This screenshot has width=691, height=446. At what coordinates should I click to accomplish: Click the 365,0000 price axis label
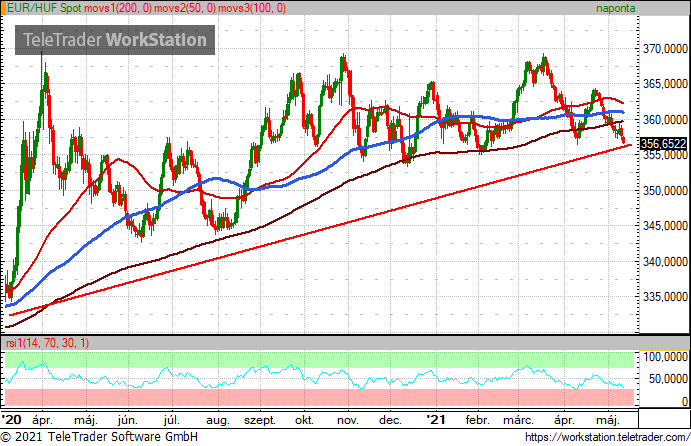coord(665,84)
